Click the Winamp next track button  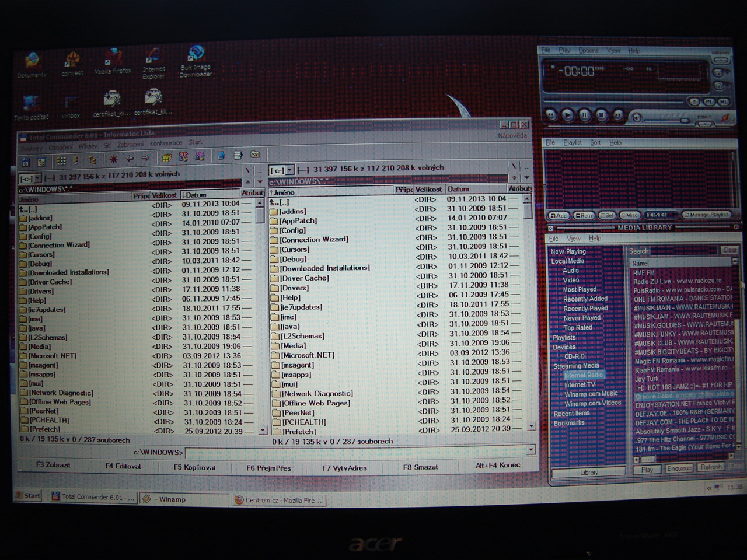click(x=618, y=115)
